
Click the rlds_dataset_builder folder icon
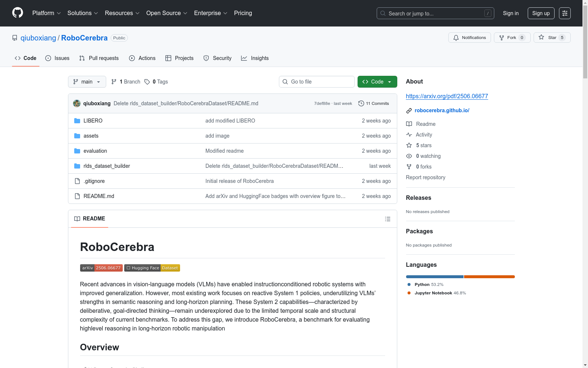coord(77,166)
